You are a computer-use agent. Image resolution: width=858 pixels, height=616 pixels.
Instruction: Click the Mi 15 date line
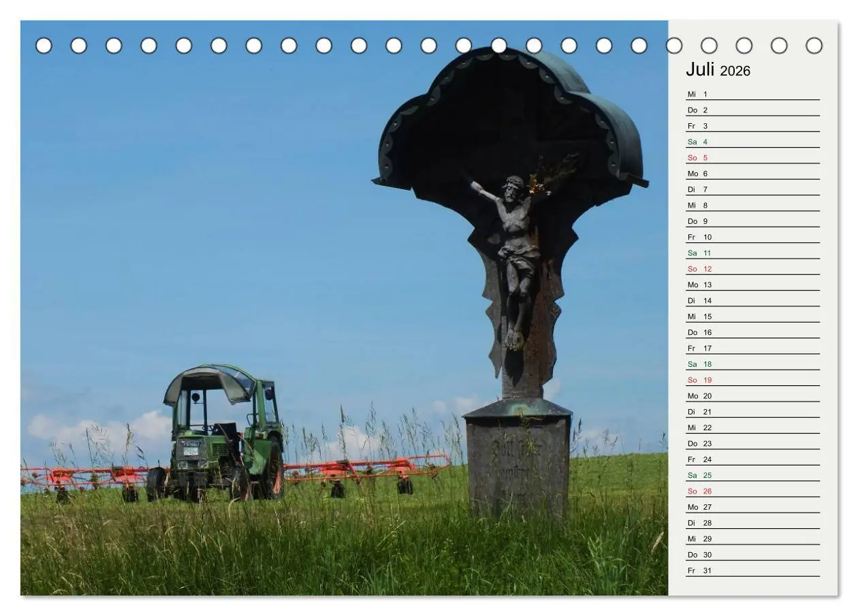click(752, 317)
